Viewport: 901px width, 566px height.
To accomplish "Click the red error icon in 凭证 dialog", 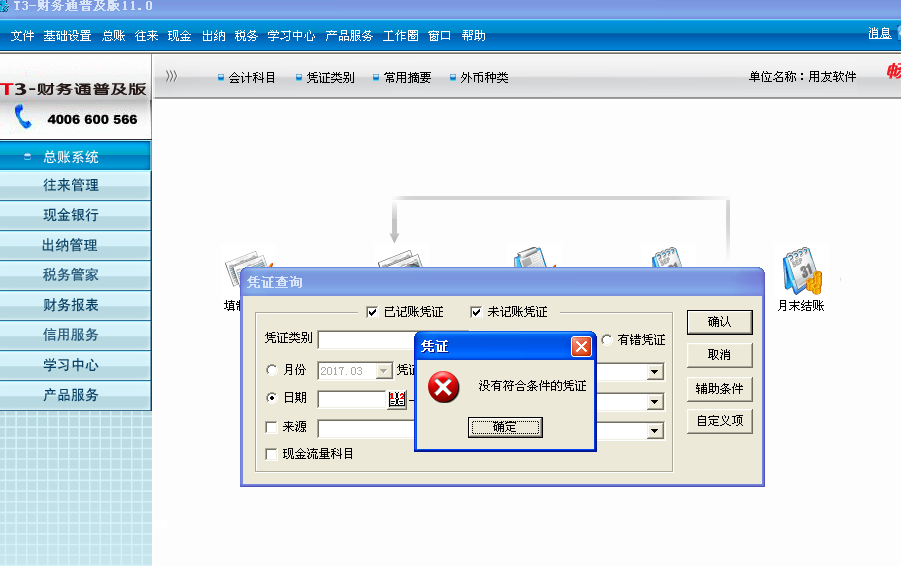I will 444,387.
